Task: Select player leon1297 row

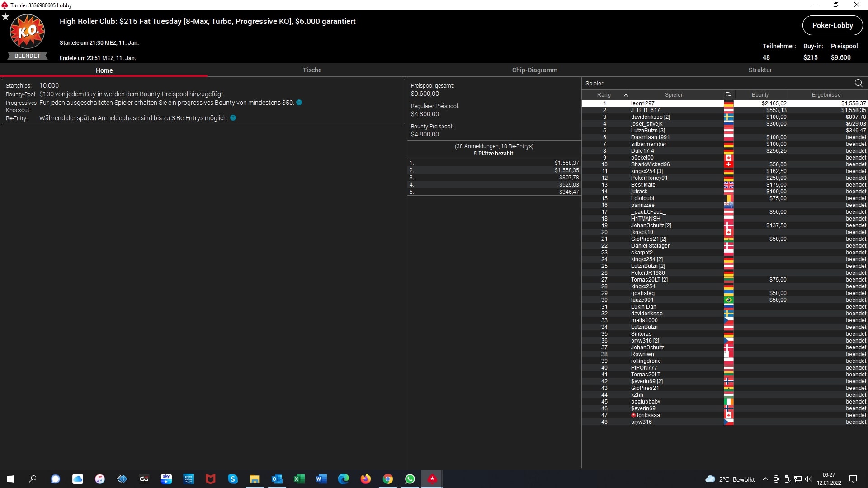Action: click(x=642, y=103)
